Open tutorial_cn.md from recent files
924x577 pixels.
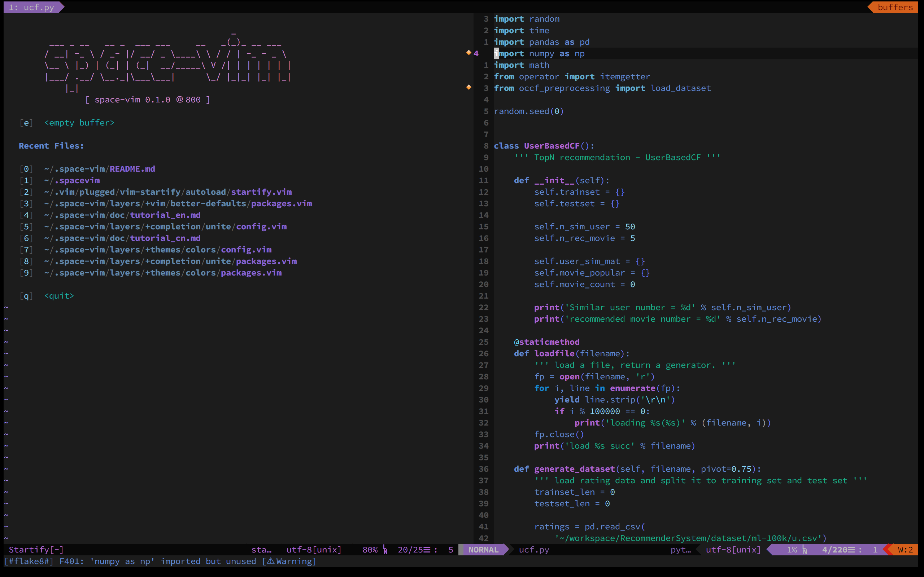(165, 238)
